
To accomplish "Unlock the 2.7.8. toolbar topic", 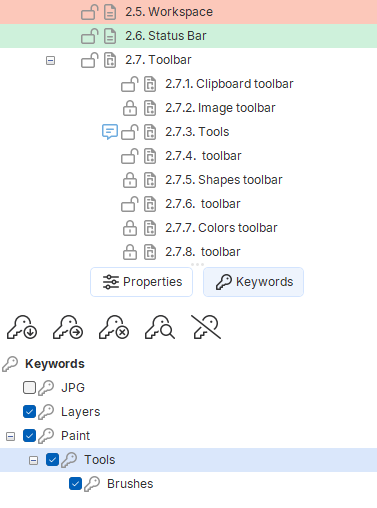I will pyautogui.click(x=130, y=252).
